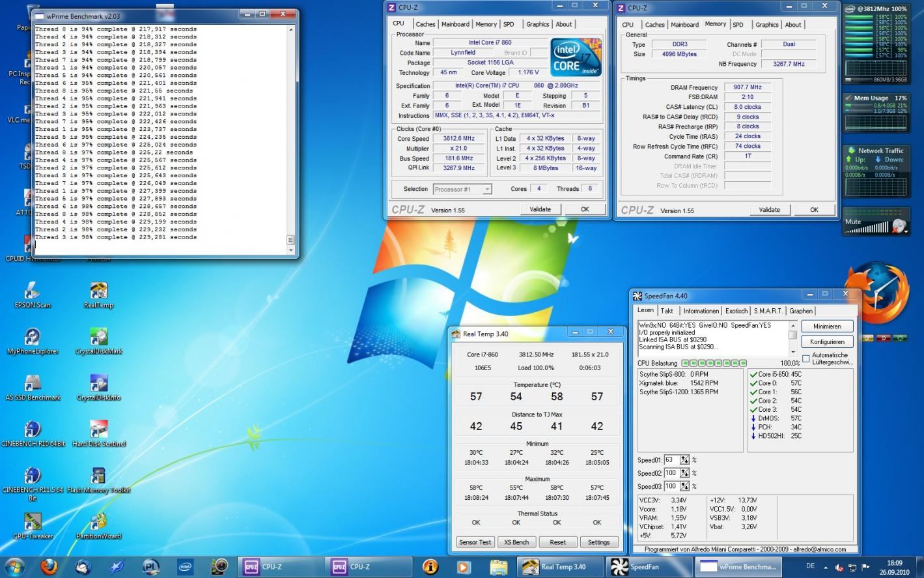
Task: Open the CrystalDiskMark desktop icon
Action: click(x=98, y=341)
